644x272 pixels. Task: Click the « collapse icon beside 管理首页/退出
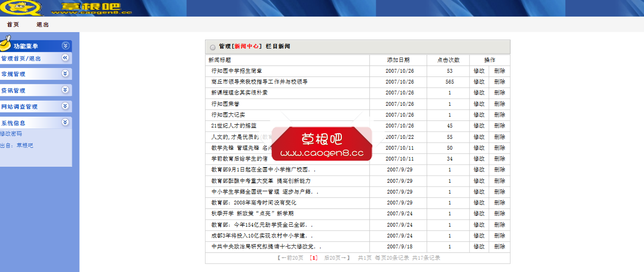66,58
